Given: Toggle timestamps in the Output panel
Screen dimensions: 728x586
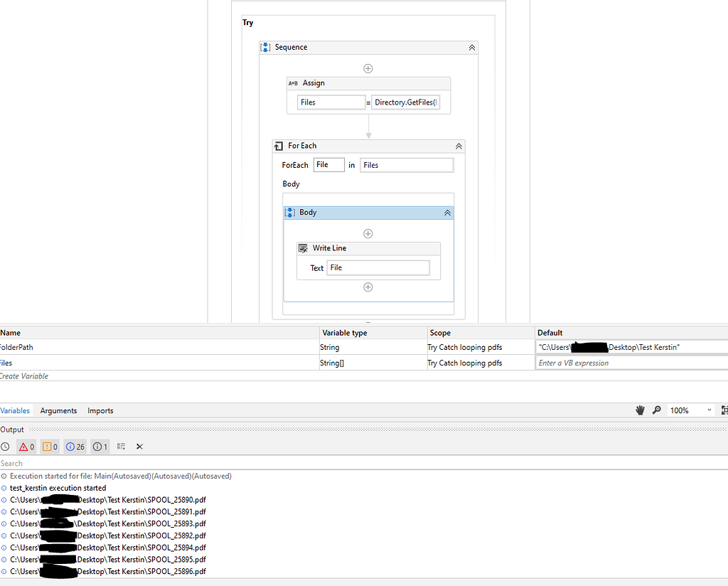Looking at the screenshot, I should coord(6,446).
